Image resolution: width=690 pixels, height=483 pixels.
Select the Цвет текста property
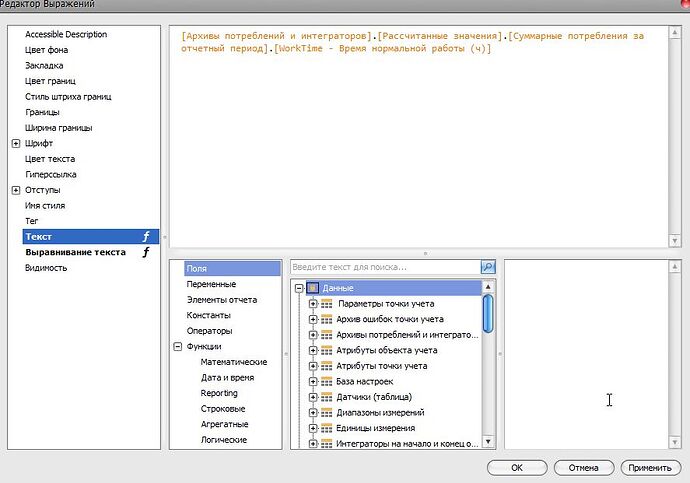click(50, 159)
